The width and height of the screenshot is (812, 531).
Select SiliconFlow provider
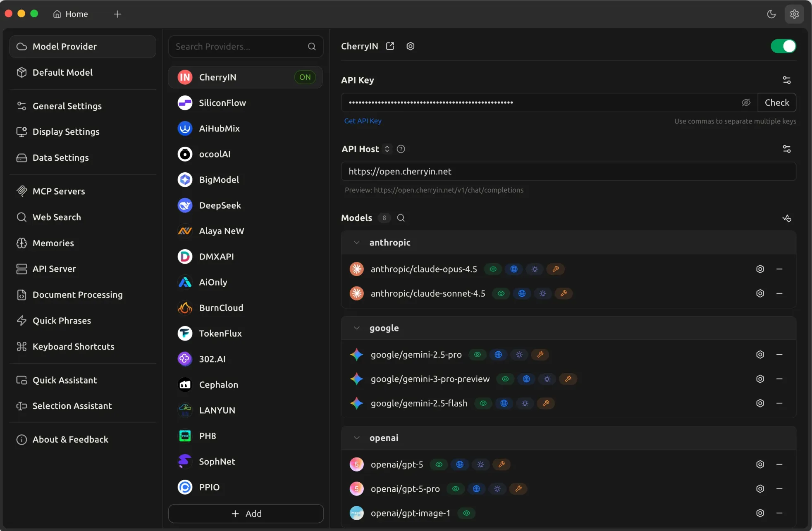coord(246,103)
